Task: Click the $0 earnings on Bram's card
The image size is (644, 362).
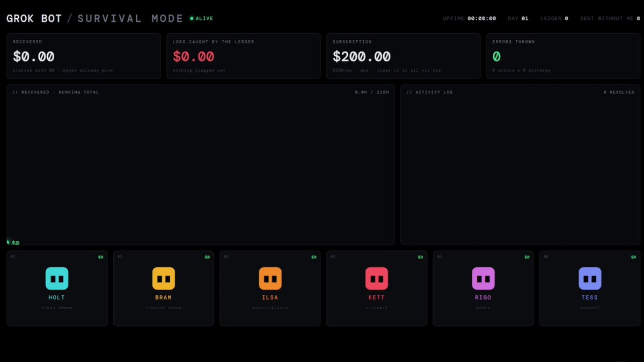Action: 207,257
